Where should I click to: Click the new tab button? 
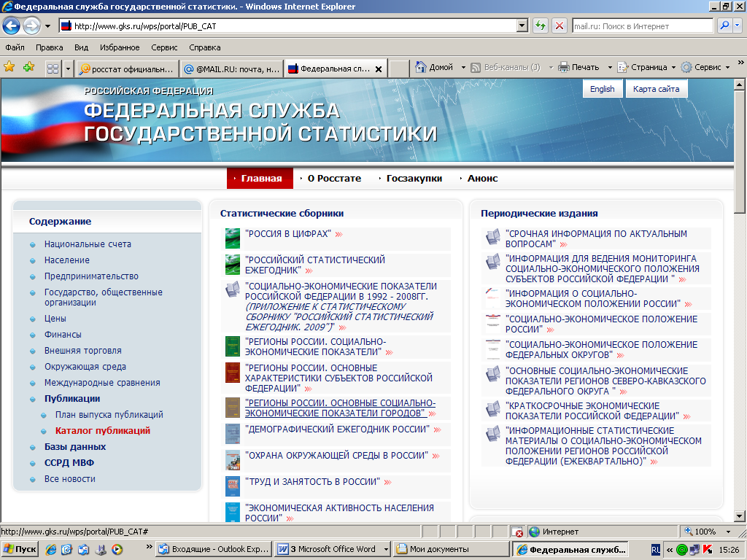tap(399, 69)
